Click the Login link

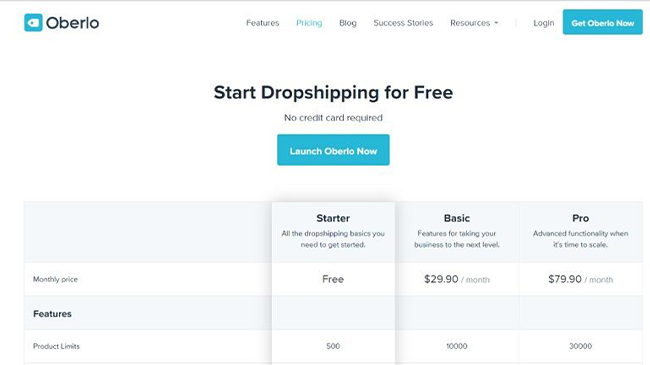pyautogui.click(x=543, y=23)
